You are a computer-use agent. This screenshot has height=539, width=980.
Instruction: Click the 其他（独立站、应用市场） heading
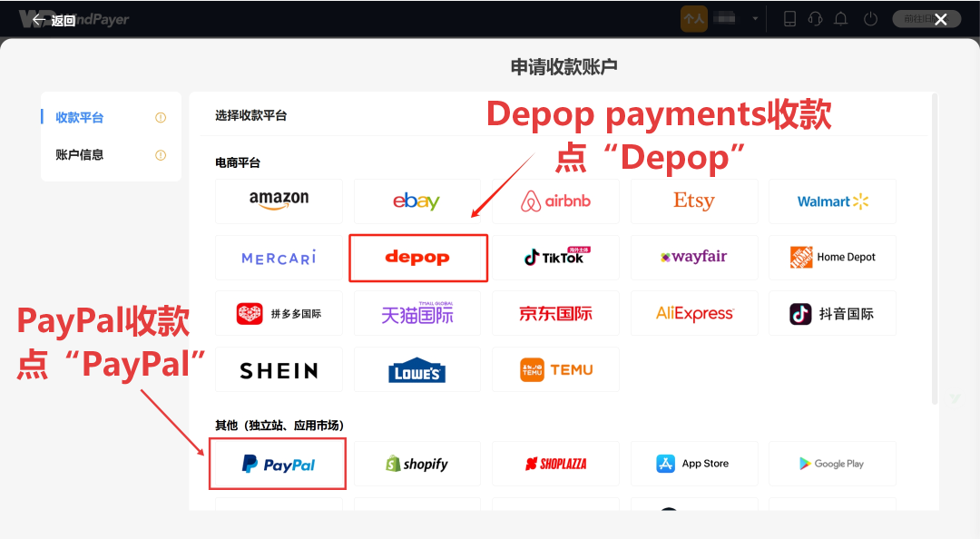(x=279, y=426)
